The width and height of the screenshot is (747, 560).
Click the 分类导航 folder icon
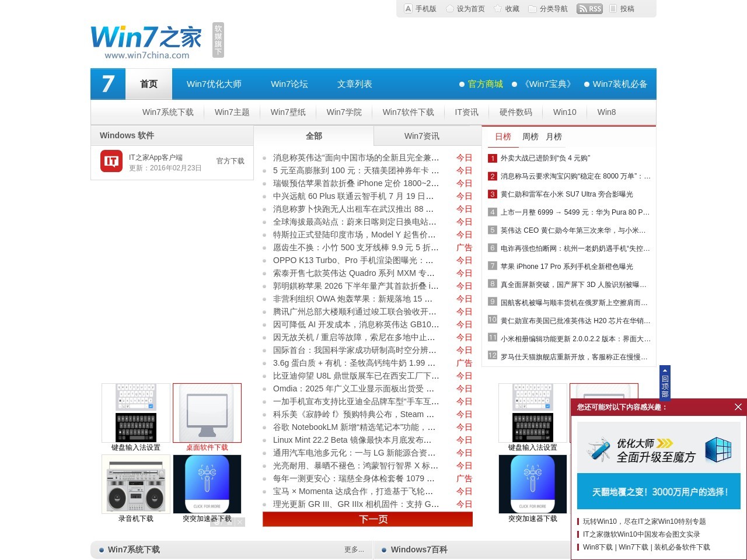532,8
